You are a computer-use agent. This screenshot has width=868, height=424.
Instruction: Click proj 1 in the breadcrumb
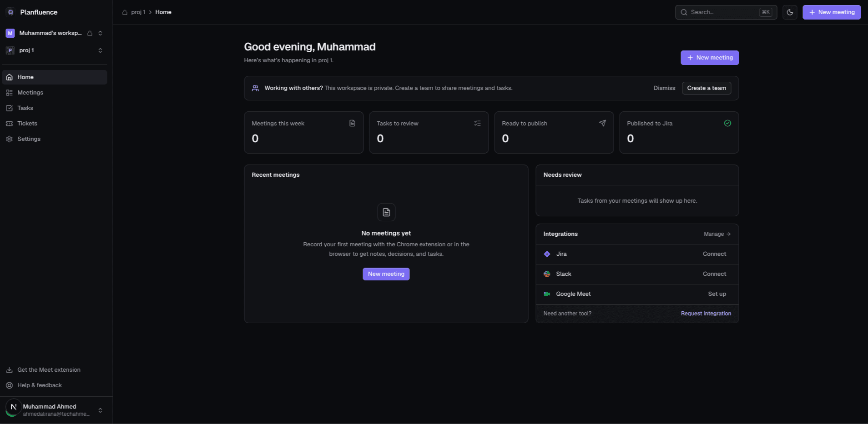coord(138,12)
